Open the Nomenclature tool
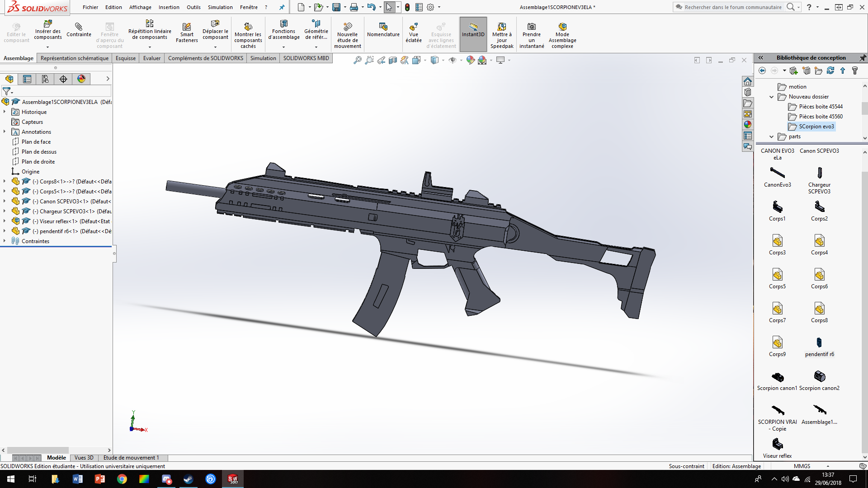 pos(383,30)
